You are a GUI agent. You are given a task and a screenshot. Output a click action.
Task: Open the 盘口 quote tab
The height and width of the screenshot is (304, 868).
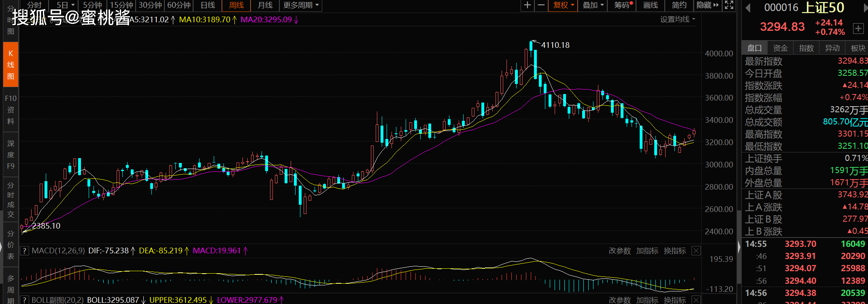pos(754,48)
